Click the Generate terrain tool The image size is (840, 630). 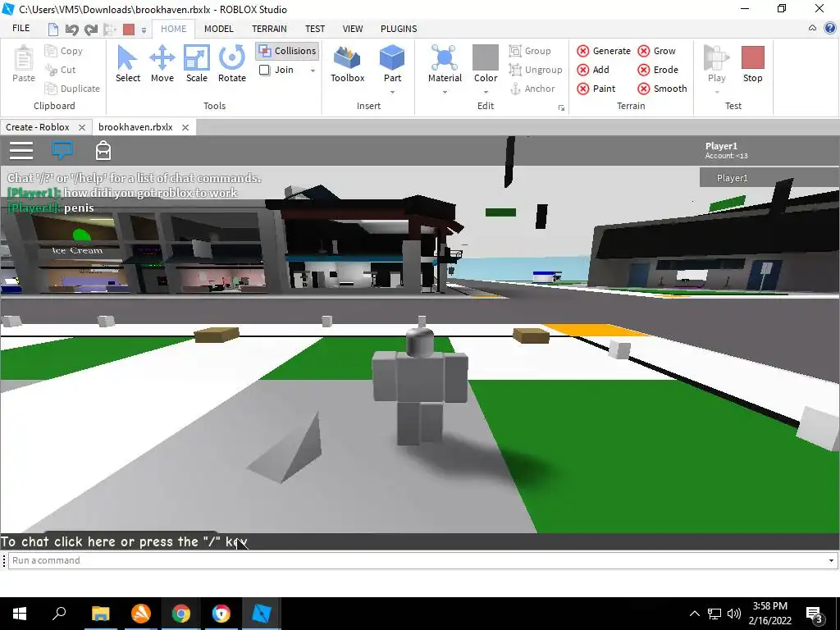[604, 51]
